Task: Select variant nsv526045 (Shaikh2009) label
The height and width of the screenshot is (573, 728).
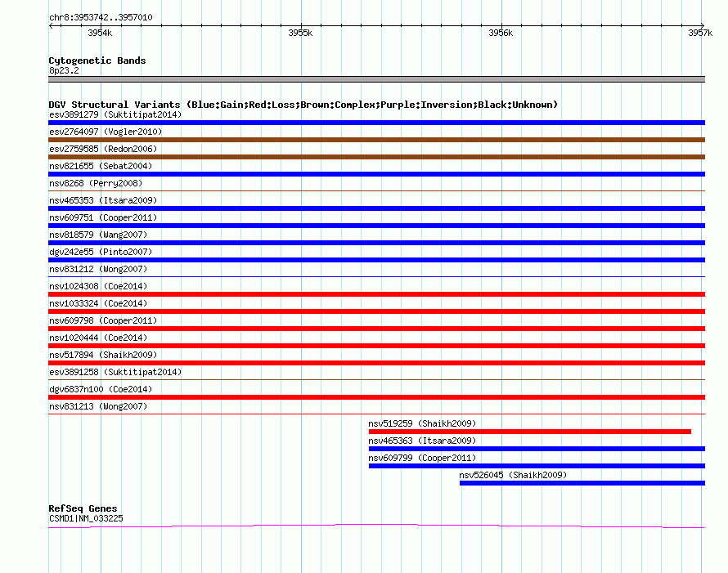Action: click(x=513, y=475)
